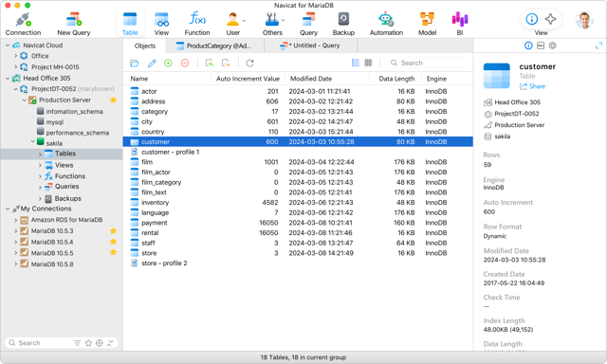Open the Function toolbar button
607x364 pixels.
pyautogui.click(x=197, y=24)
